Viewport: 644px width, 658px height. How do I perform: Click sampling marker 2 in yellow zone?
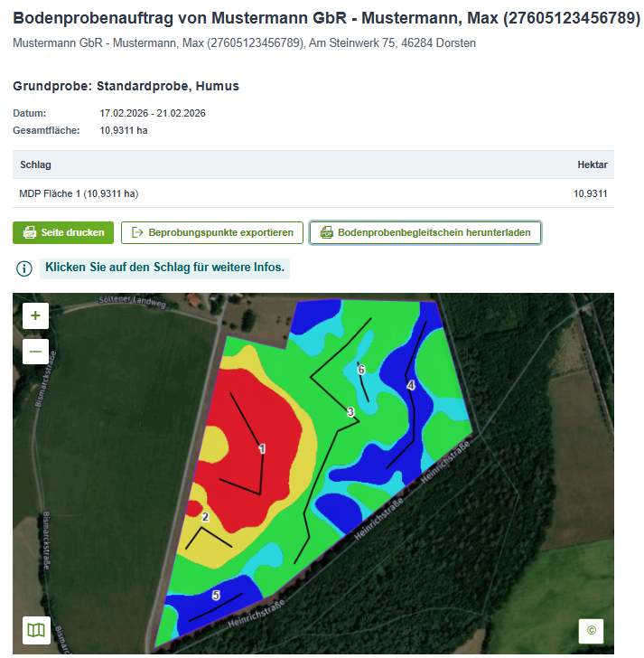(x=205, y=518)
